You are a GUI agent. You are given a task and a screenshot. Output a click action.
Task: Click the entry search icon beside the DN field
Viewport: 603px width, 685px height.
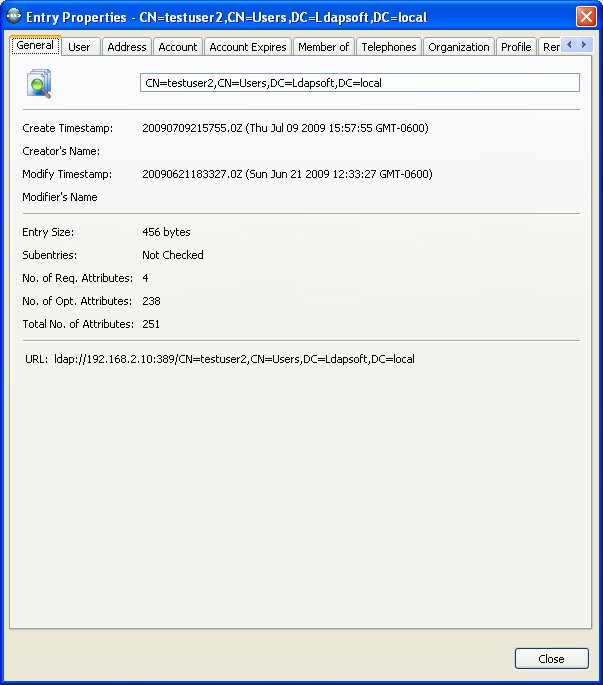click(x=39, y=85)
